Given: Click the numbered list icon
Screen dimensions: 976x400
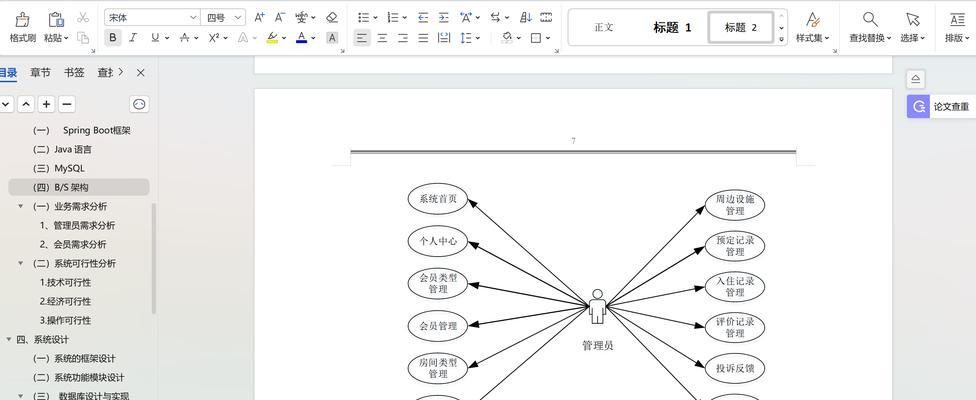Looking at the screenshot, I should (393, 17).
